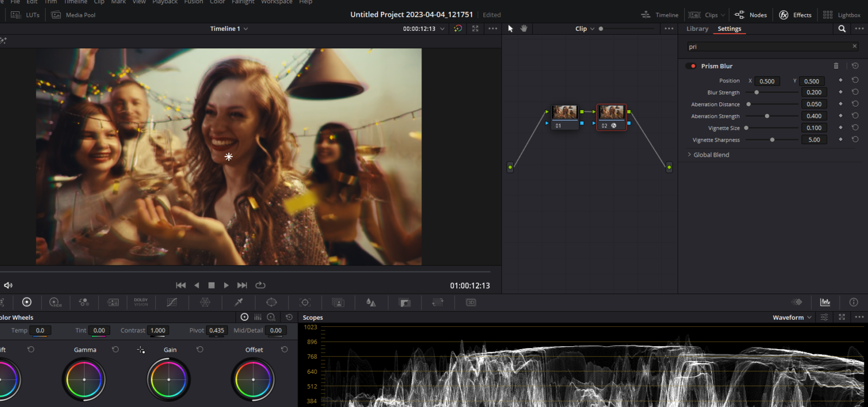Open the Qualifier eyedropper palette
The width and height of the screenshot is (868, 407).
239,302
